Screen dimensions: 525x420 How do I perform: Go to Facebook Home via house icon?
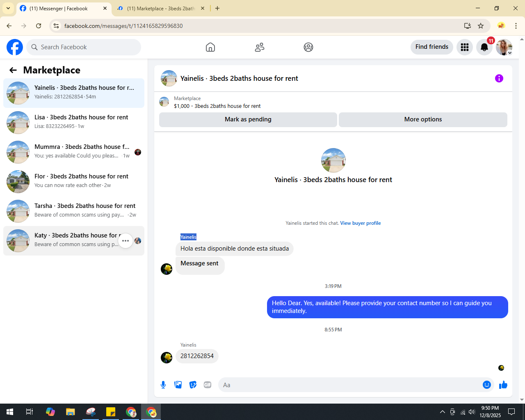[x=210, y=47]
